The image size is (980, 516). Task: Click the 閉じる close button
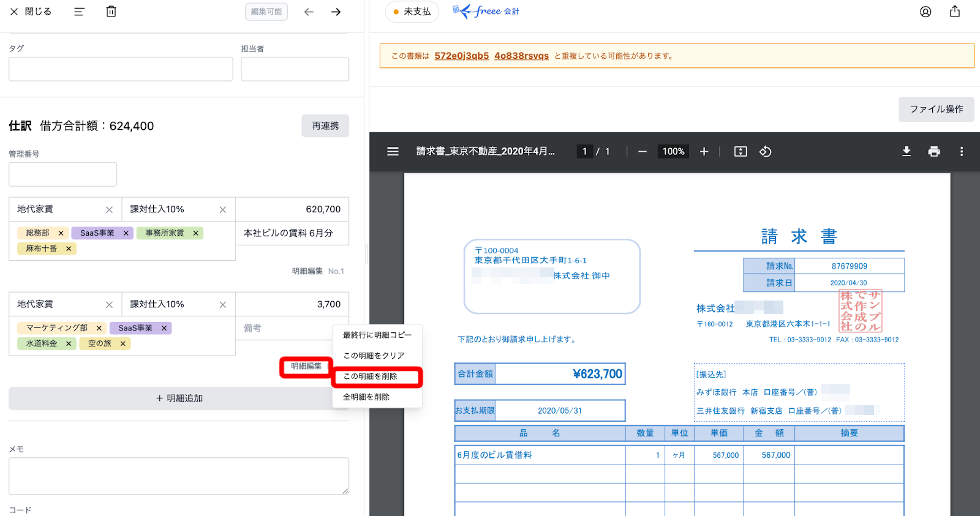click(x=31, y=12)
